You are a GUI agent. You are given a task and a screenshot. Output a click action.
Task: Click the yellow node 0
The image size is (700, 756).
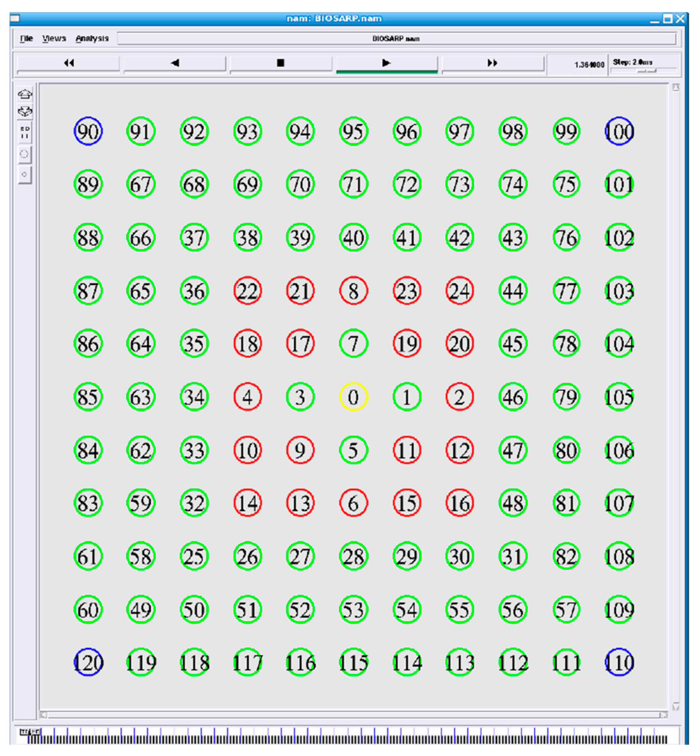(x=353, y=397)
